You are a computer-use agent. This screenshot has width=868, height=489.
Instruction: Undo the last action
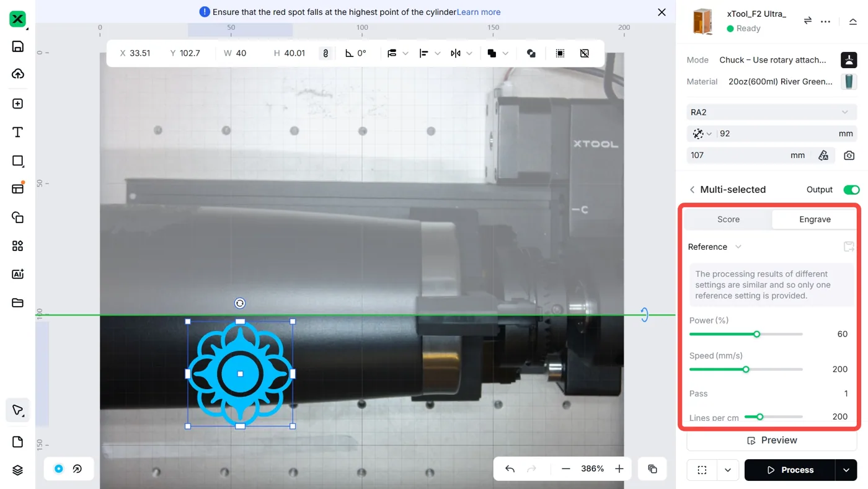510,469
